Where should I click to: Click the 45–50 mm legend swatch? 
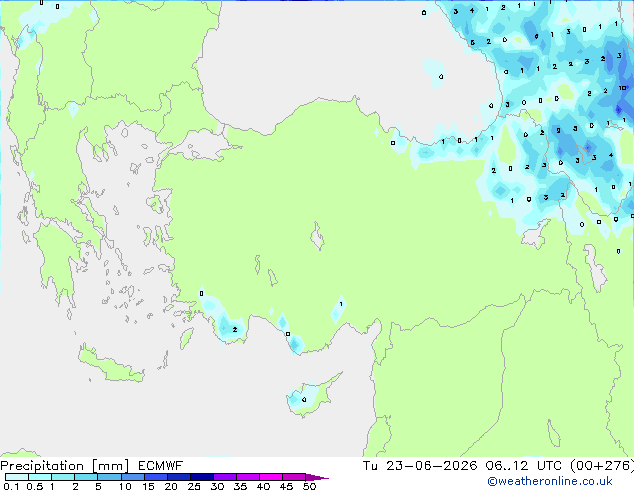tap(294, 477)
